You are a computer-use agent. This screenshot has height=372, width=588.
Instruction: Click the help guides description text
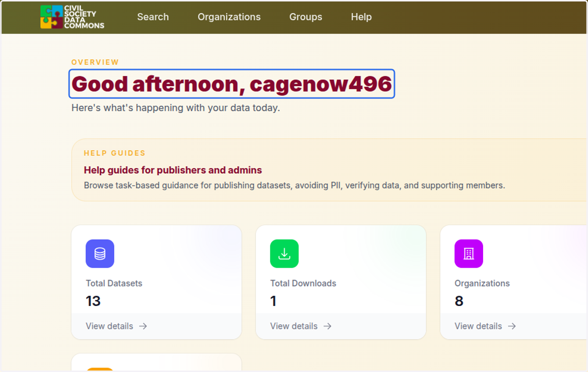point(294,186)
